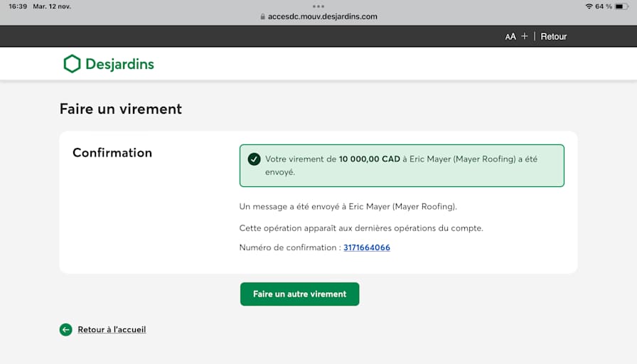Click the green back-arrow circle icon
The width and height of the screenshot is (637, 364).
pyautogui.click(x=66, y=330)
